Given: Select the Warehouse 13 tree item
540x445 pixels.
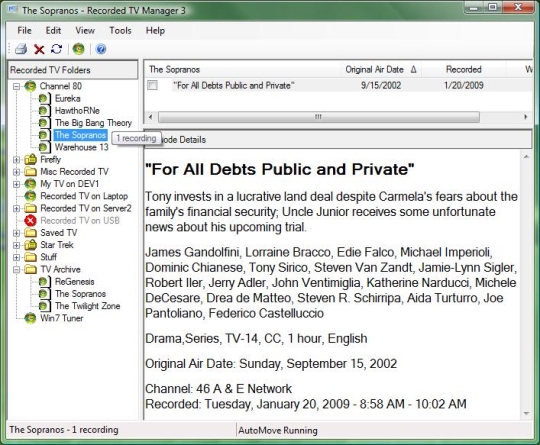Looking at the screenshot, I should point(82,147).
